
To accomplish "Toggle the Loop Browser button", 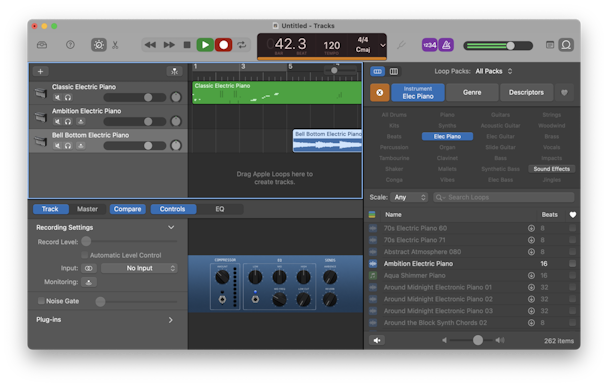I will (x=566, y=45).
